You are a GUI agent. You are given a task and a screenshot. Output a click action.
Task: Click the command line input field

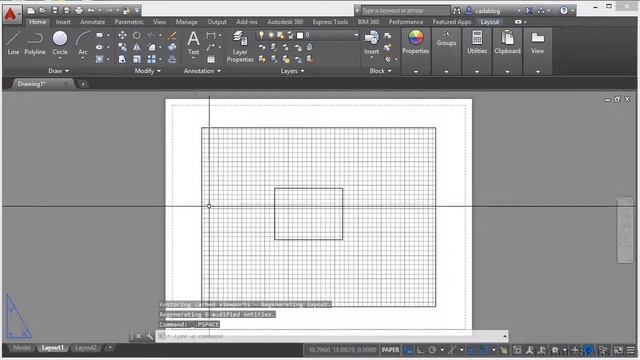[332, 336]
